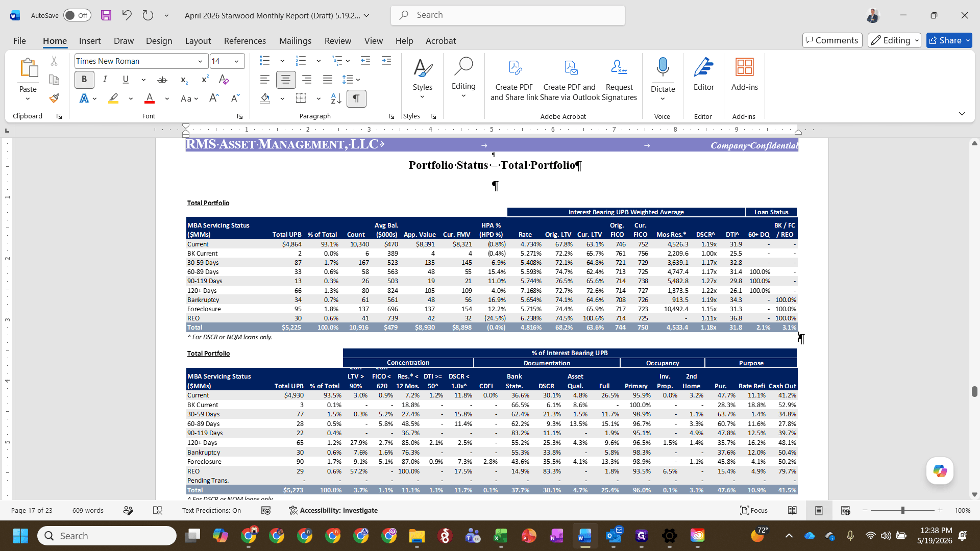Open the Insert ribbon tab
980x551 pixels.
tap(90, 41)
